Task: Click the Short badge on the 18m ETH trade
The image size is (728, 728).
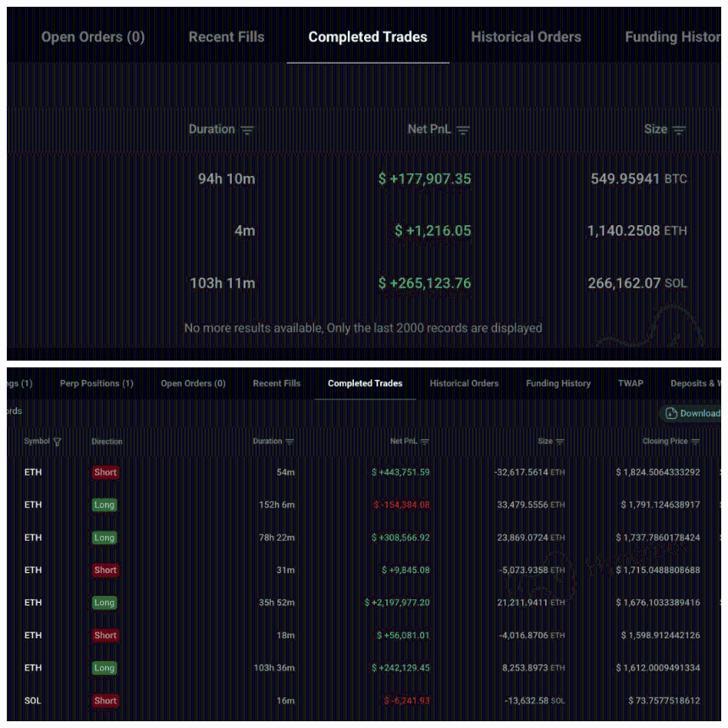Action: [106, 635]
